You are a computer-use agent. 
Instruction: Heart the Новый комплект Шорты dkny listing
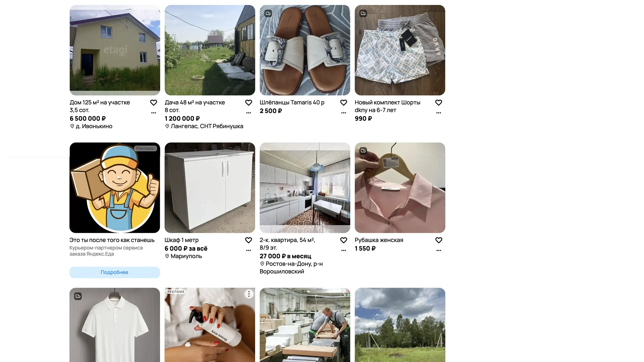pos(439,103)
